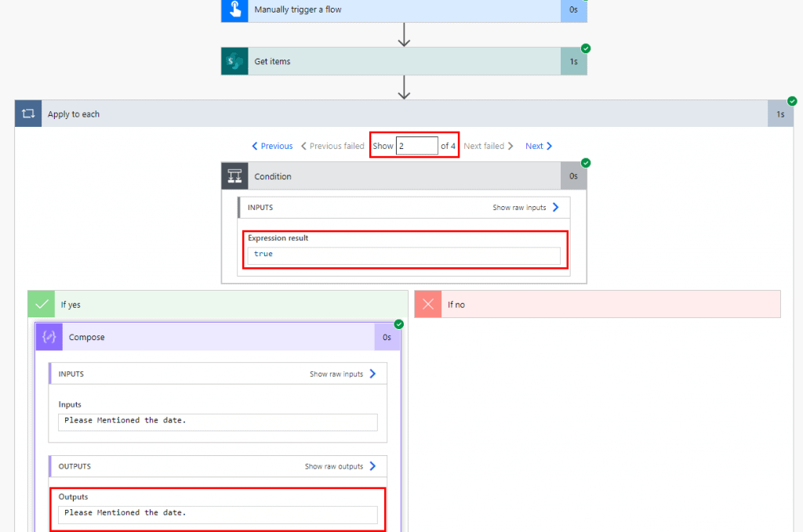Click the SharePoint Get items icon
The width and height of the screenshot is (803, 532).
click(234, 61)
